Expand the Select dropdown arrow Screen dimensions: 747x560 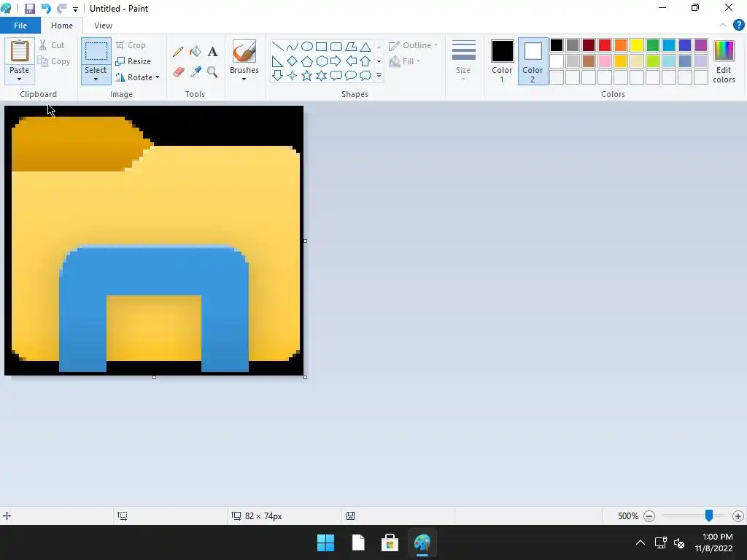click(96, 79)
